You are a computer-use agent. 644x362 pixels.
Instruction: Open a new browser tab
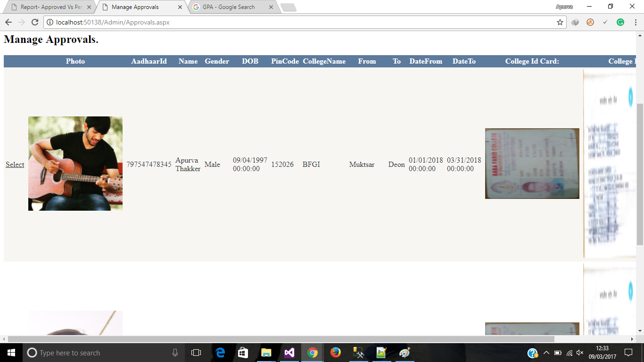tap(288, 7)
